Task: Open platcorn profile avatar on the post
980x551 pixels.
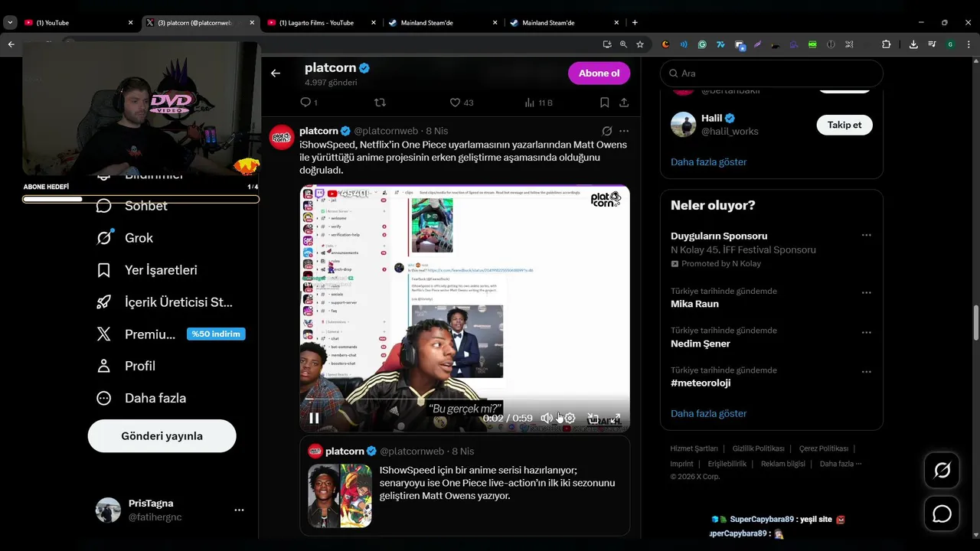Action: (281, 136)
